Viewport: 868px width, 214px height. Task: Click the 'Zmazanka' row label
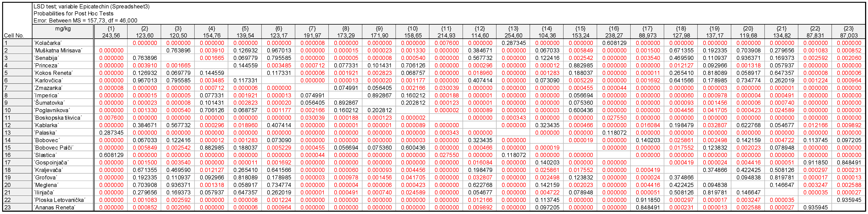click(48, 88)
